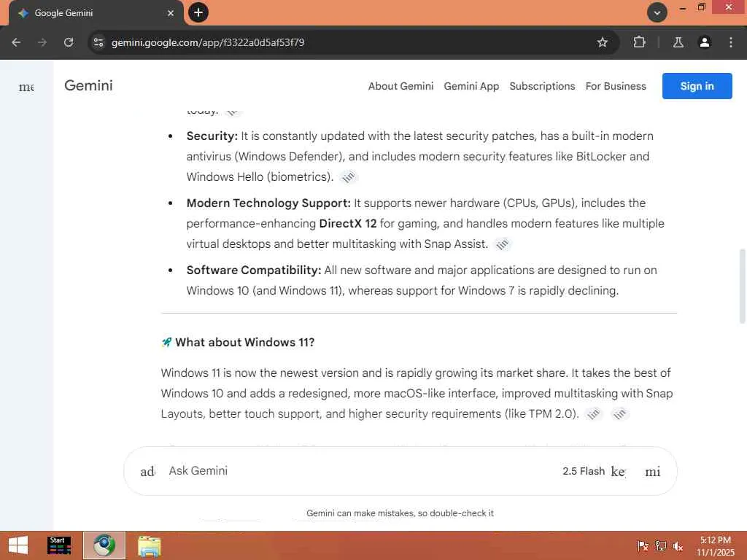This screenshot has height=560, width=747.
Task: Go back using the browser back arrow
Action: (x=16, y=42)
